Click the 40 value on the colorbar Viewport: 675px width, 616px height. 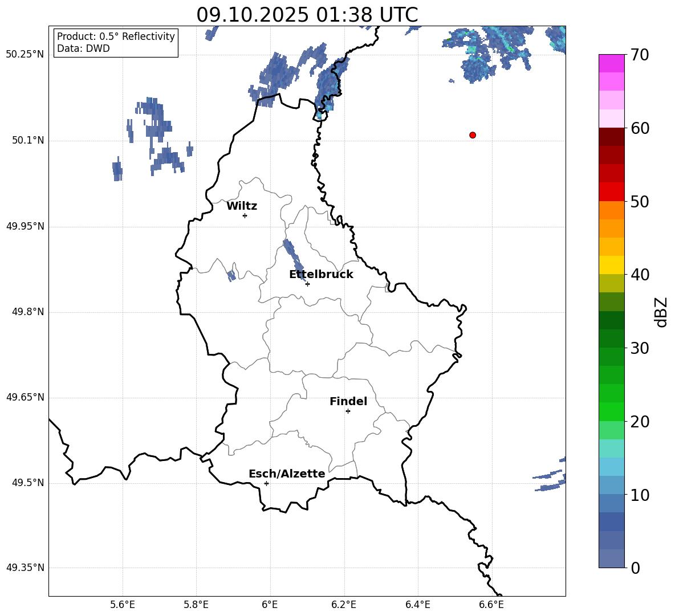[x=639, y=275]
